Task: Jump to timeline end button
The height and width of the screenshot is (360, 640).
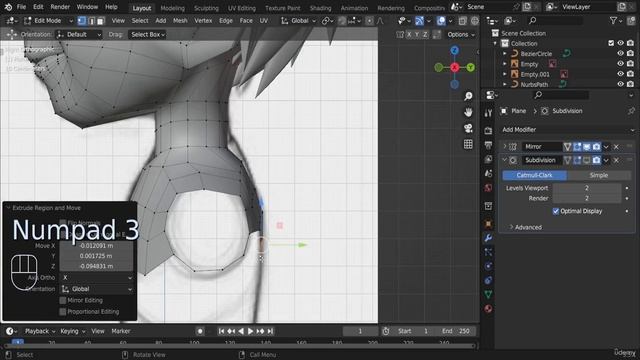Action: point(270,331)
